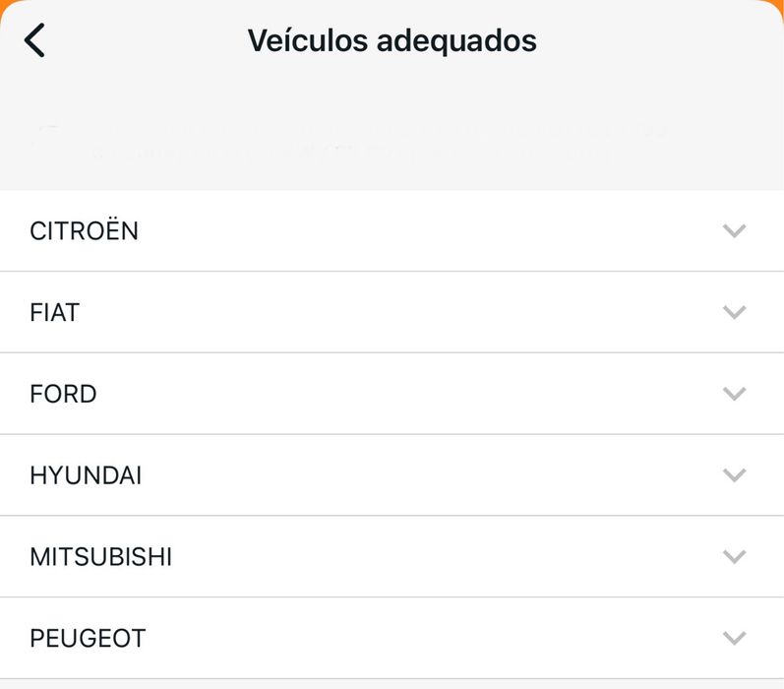Unfold PEUGEOT via its chevron
This screenshot has height=689, width=784.
pyautogui.click(x=734, y=638)
